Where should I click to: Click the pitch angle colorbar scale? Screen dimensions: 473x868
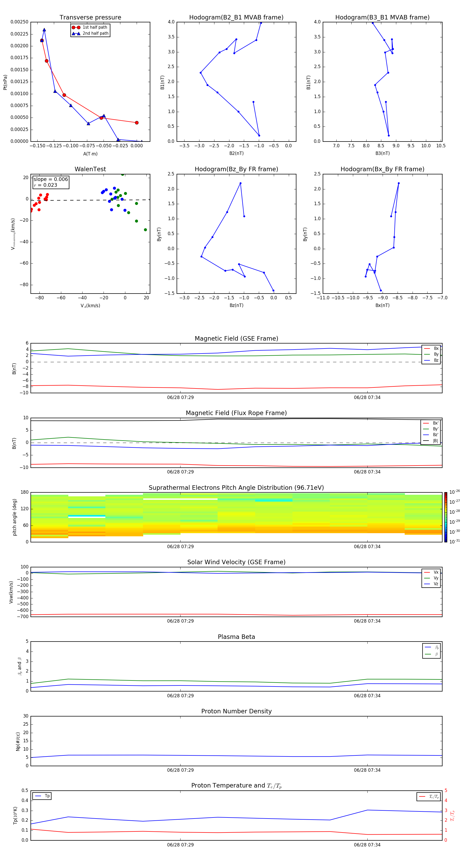point(446,517)
